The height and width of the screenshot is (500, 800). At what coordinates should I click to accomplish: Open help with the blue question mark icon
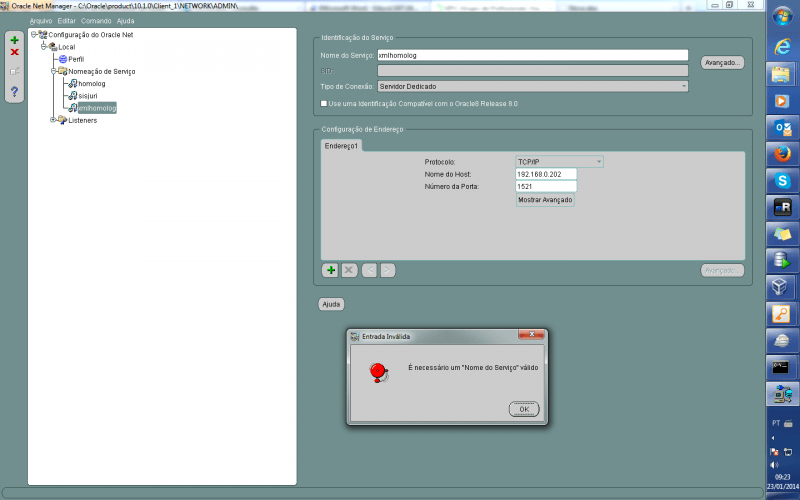(x=14, y=92)
